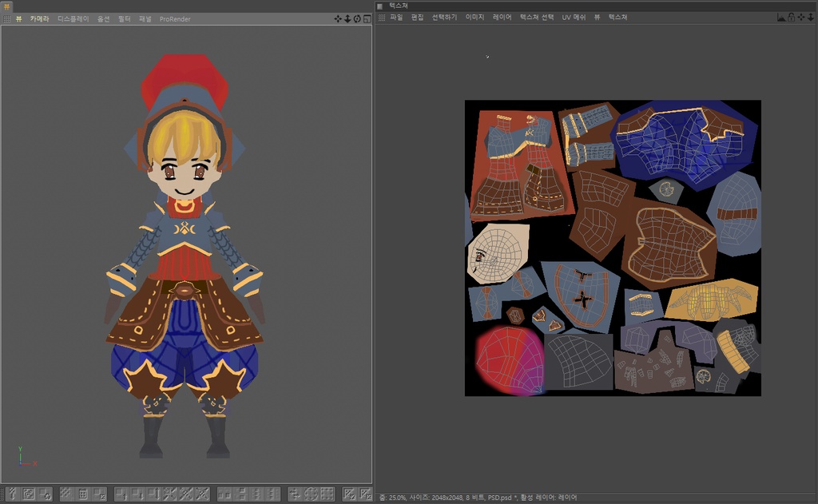Open the 옵션 menu
Image resolution: width=818 pixels, height=504 pixels.
103,19
